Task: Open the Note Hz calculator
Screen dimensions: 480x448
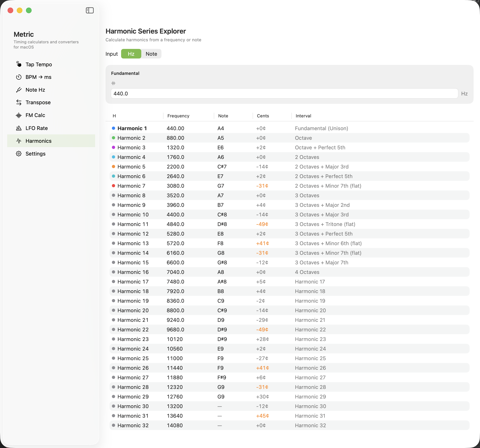Action: pyautogui.click(x=35, y=89)
